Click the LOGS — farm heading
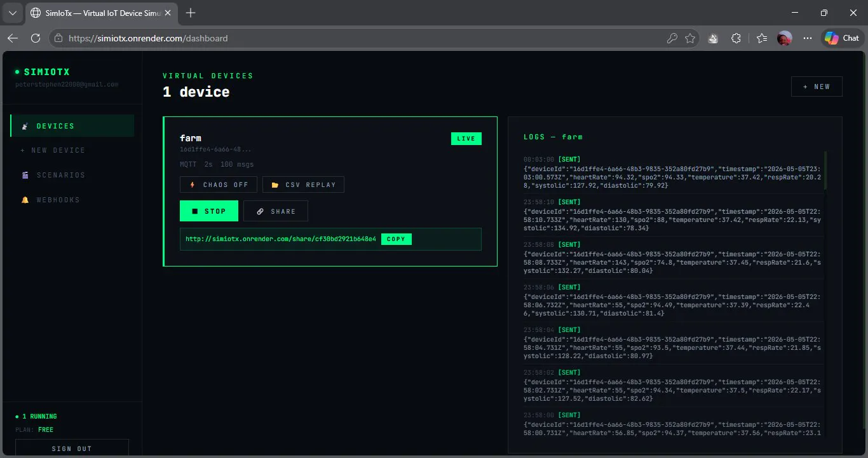 click(x=553, y=137)
